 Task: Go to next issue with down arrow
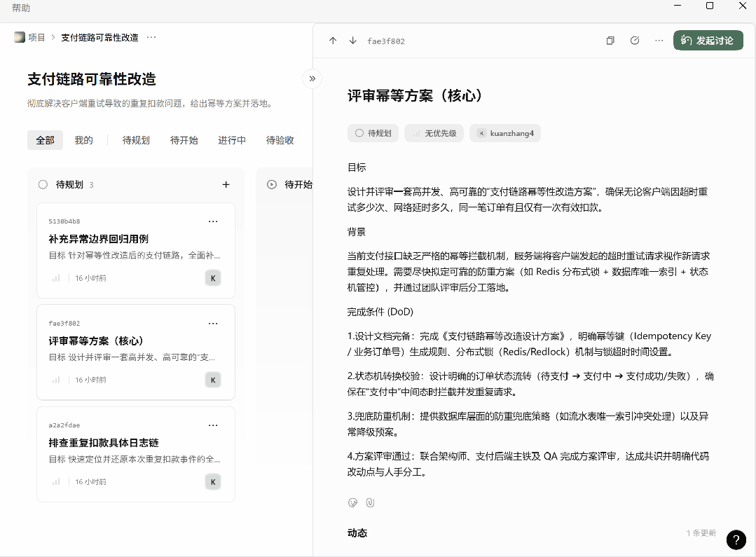(353, 41)
